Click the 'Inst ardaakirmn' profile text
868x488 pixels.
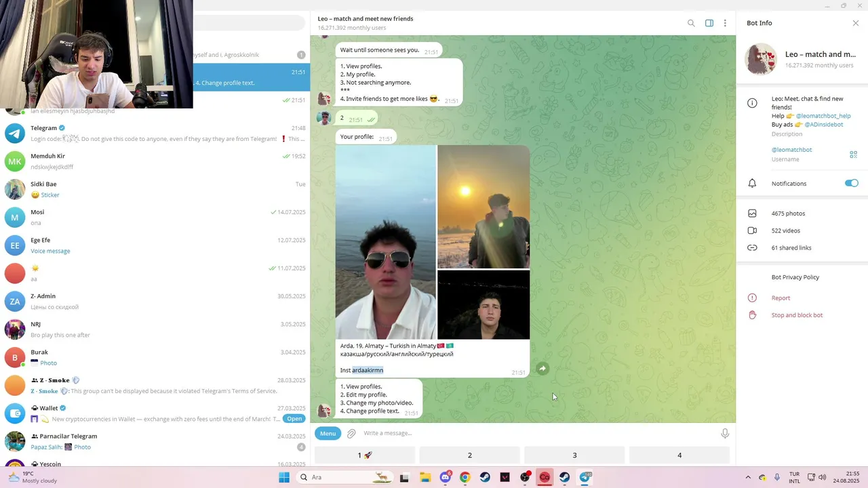coord(361,370)
